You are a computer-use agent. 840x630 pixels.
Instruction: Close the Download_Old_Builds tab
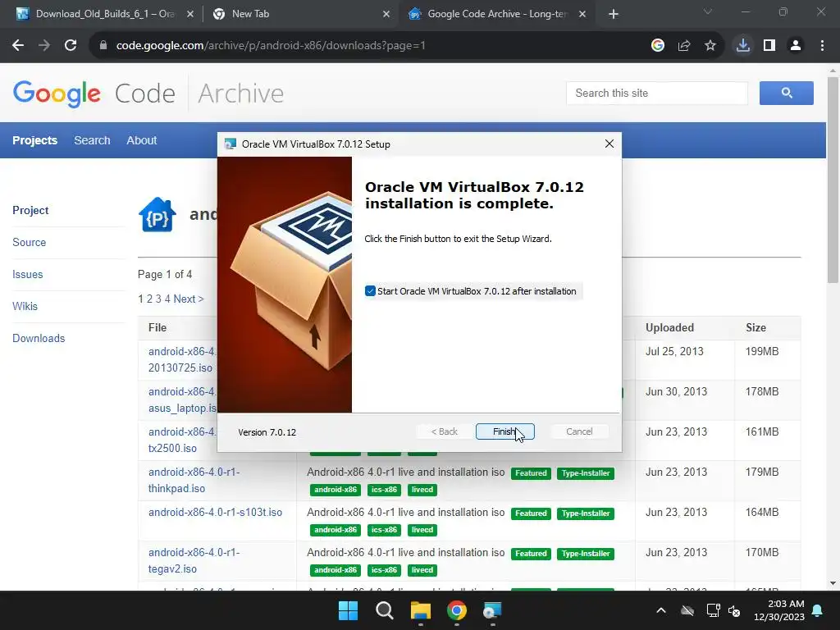pyautogui.click(x=190, y=14)
